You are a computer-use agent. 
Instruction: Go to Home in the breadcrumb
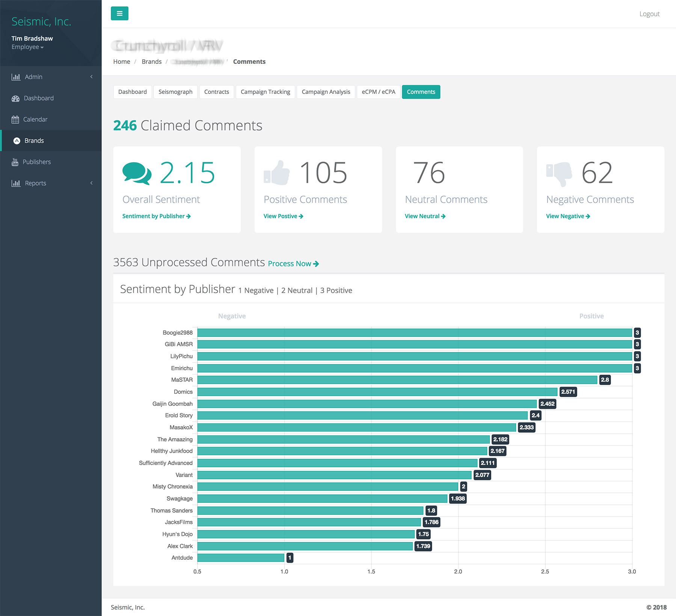click(x=122, y=62)
